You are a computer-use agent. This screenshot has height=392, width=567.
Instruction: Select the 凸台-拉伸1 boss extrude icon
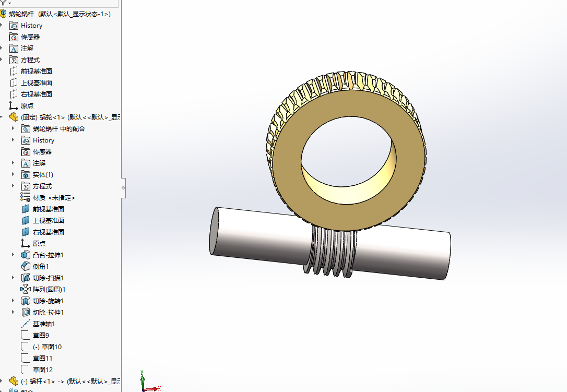point(25,255)
